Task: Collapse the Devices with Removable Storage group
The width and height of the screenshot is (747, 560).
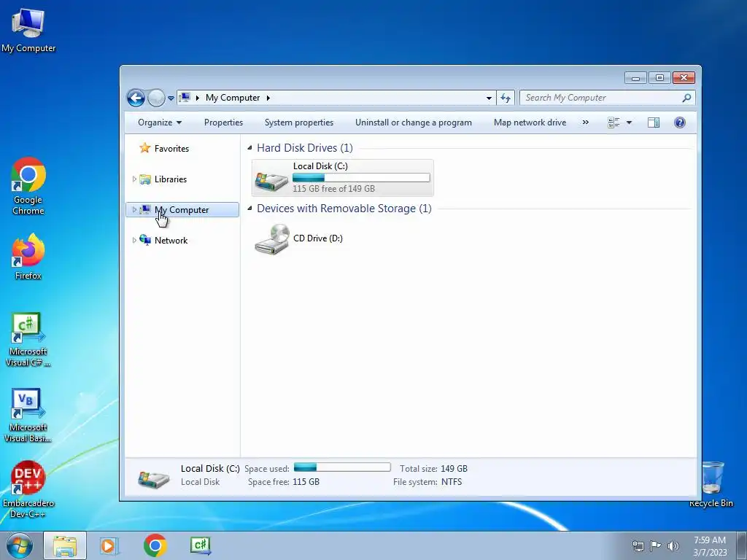Action: coord(249,208)
